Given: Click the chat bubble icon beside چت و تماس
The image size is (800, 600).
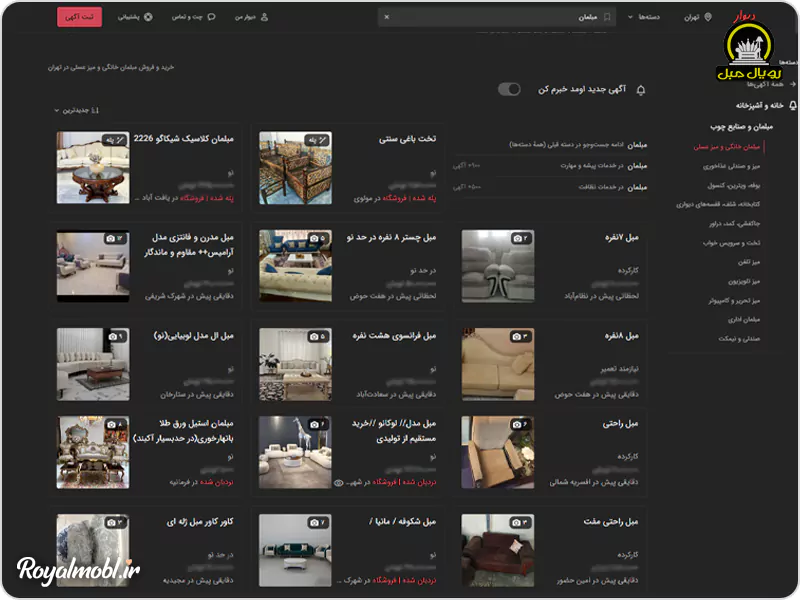Looking at the screenshot, I should coord(211,17).
